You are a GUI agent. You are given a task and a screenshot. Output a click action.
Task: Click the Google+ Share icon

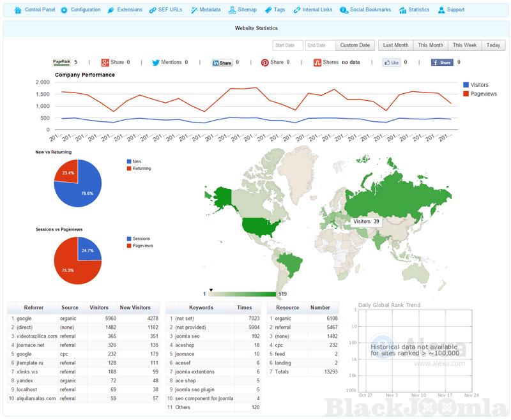pos(105,63)
